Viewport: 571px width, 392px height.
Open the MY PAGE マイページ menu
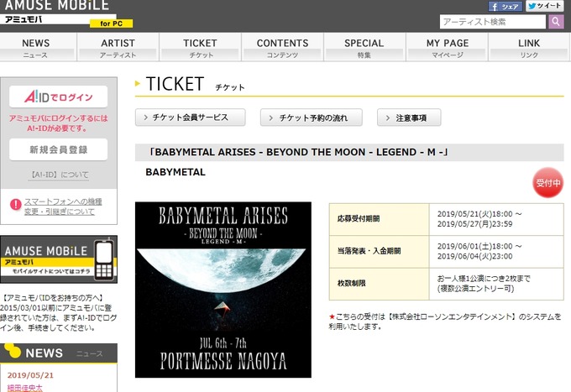[x=448, y=47]
